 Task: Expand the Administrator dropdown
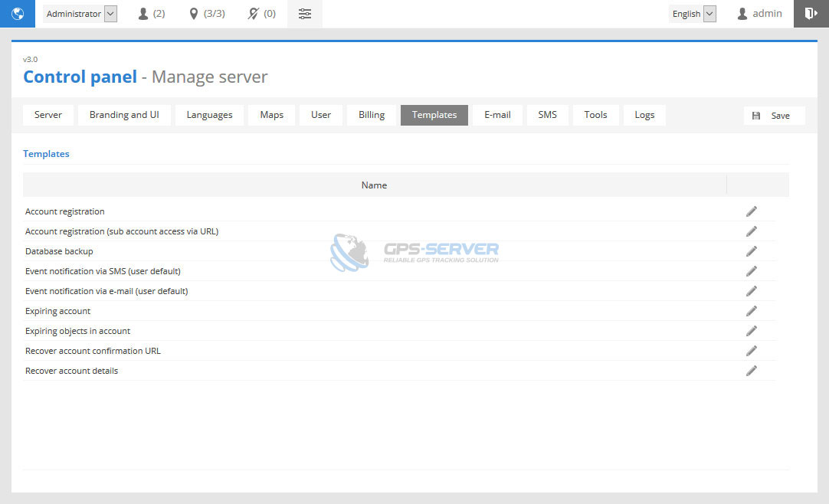(80, 14)
